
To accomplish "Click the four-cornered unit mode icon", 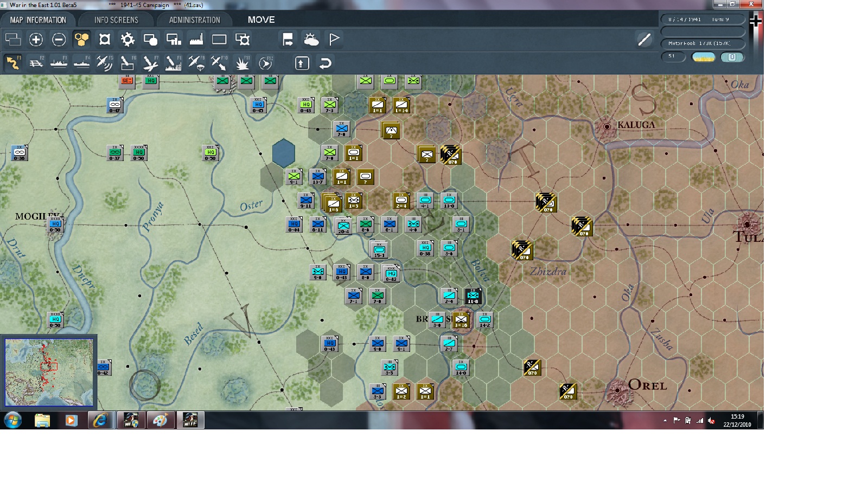I will 105,40.
